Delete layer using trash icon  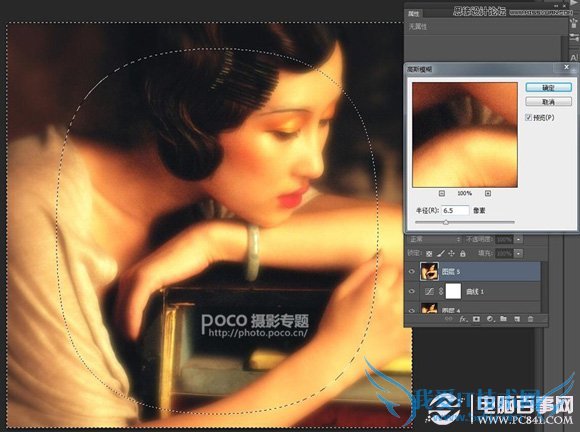coord(530,319)
